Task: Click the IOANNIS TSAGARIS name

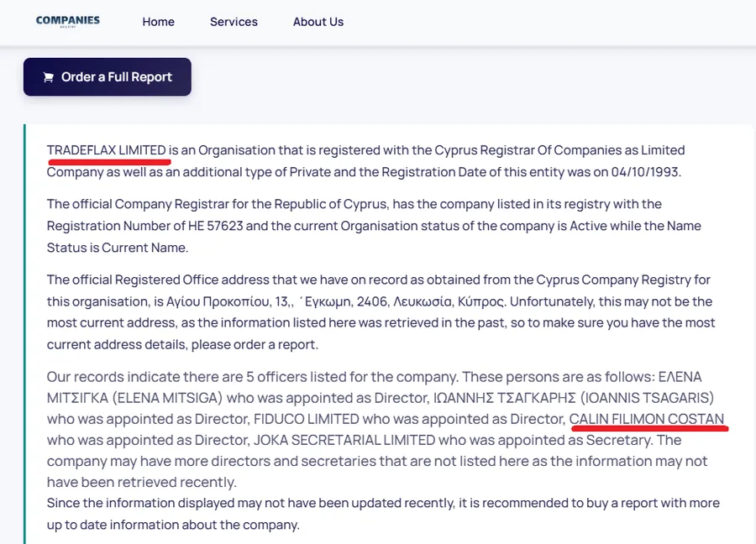Action: coord(647,398)
